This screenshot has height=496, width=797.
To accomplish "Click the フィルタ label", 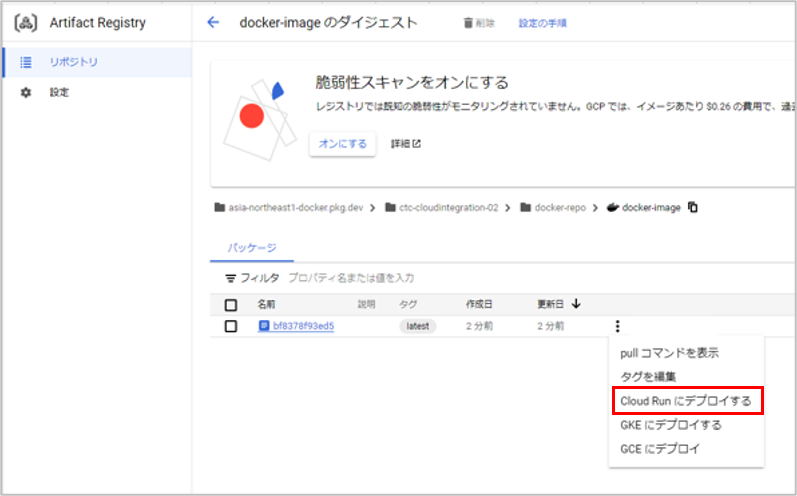I will pos(260,278).
